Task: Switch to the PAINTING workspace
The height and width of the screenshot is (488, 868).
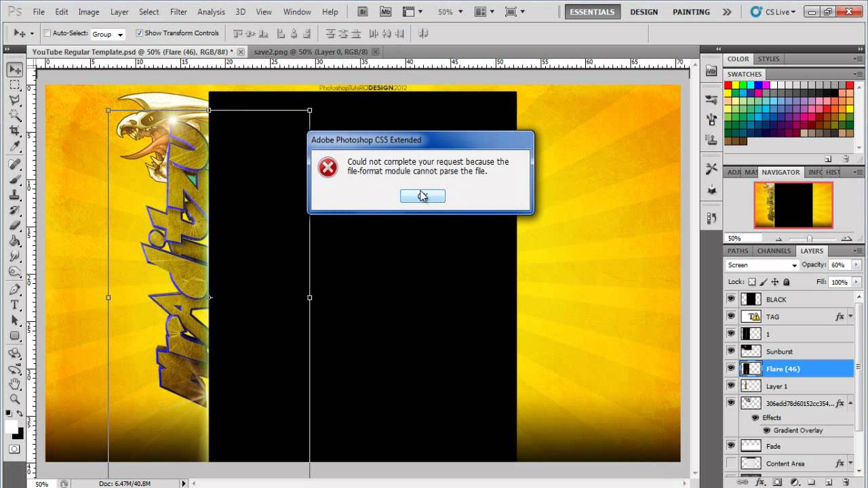Action: pos(691,12)
